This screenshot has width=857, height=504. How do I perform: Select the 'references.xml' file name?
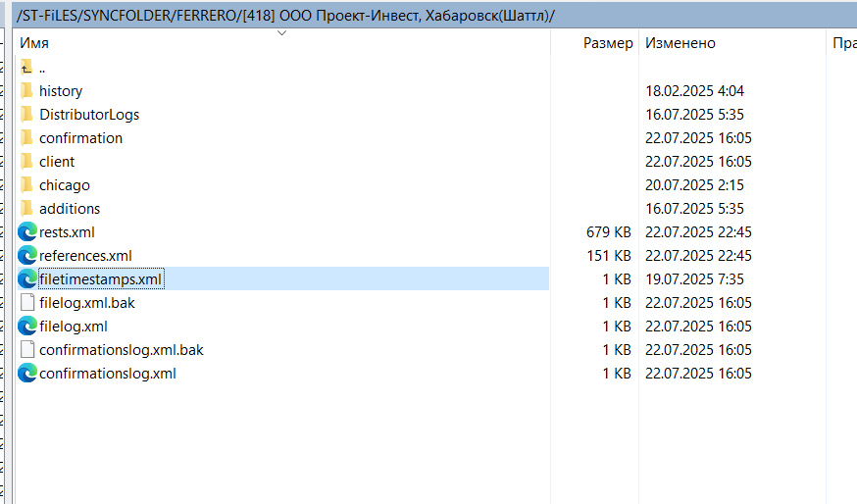(x=85, y=255)
